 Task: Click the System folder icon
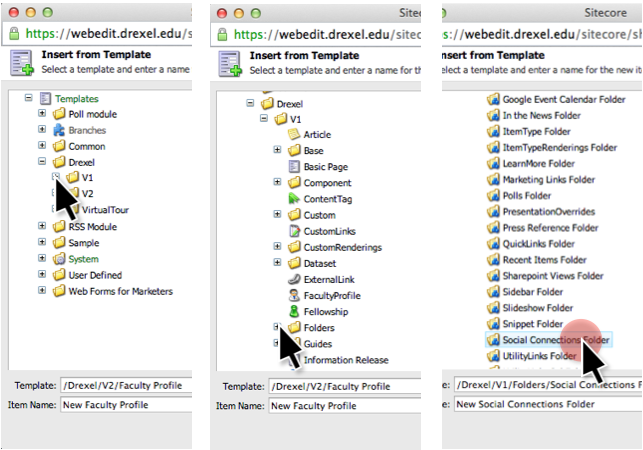pyautogui.click(x=59, y=259)
